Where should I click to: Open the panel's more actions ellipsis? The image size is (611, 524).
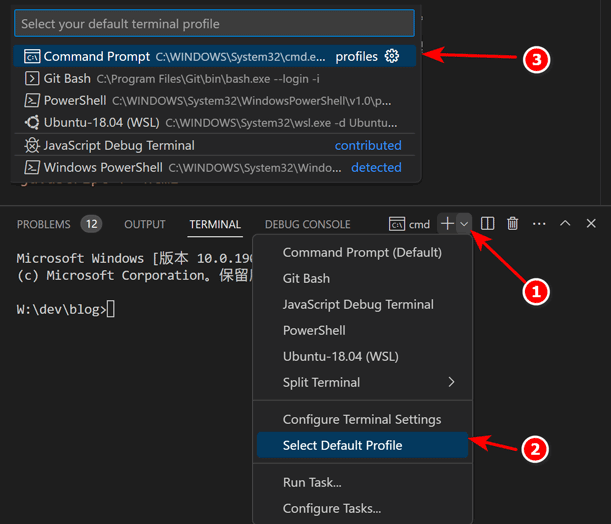tap(539, 224)
